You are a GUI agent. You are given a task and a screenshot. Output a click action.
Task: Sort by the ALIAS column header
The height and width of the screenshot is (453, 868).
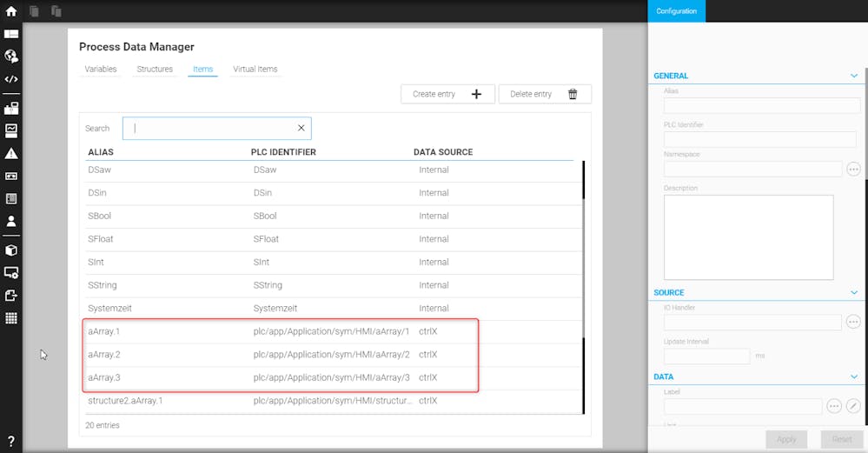[x=101, y=152]
